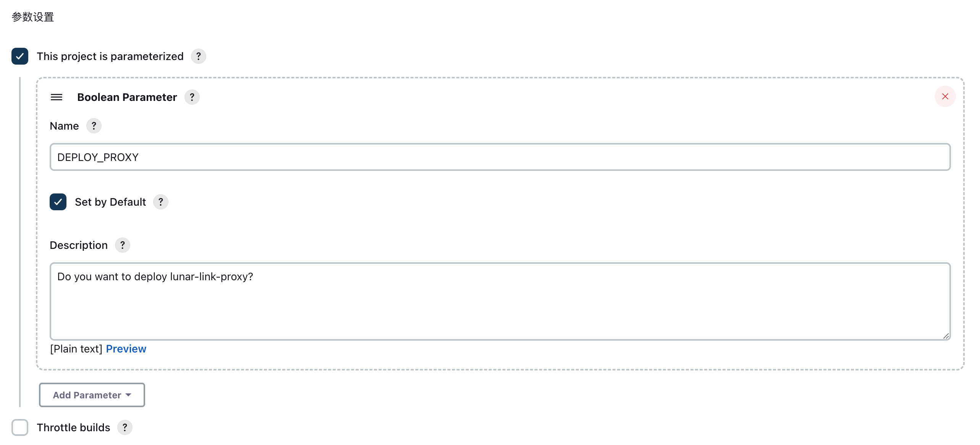Screen dimensions: 980x445
Task: Click the description textarea resize handle
Action: pos(946,336)
